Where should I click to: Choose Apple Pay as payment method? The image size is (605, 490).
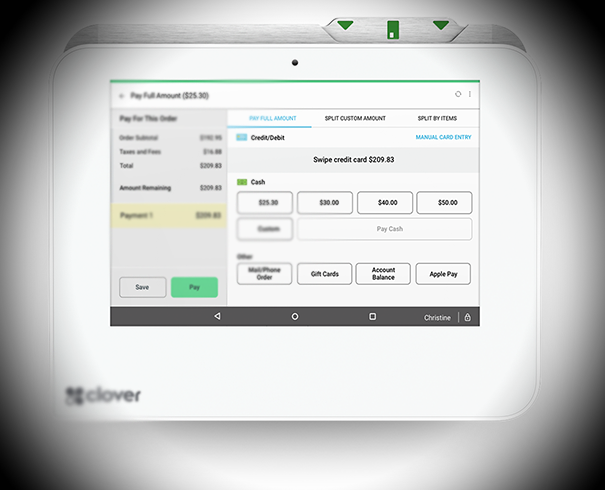(444, 274)
